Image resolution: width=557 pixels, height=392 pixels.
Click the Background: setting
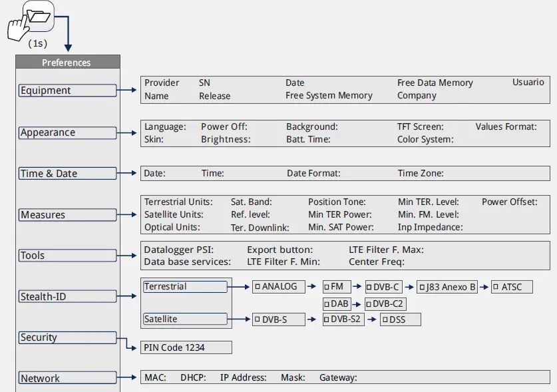(312, 127)
